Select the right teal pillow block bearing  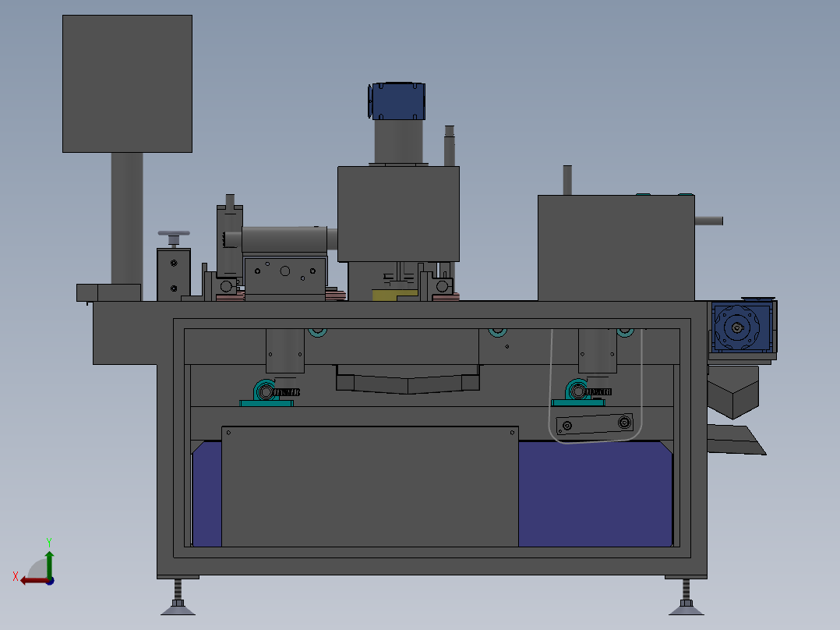578,392
